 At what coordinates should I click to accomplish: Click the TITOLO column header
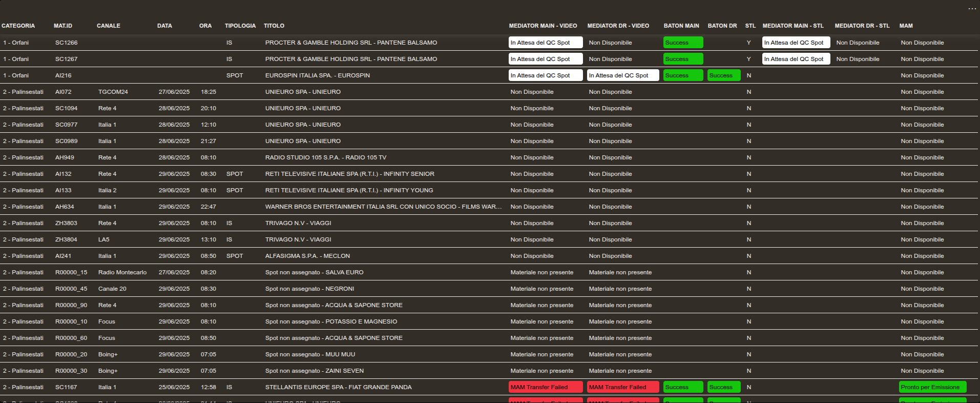click(x=274, y=26)
